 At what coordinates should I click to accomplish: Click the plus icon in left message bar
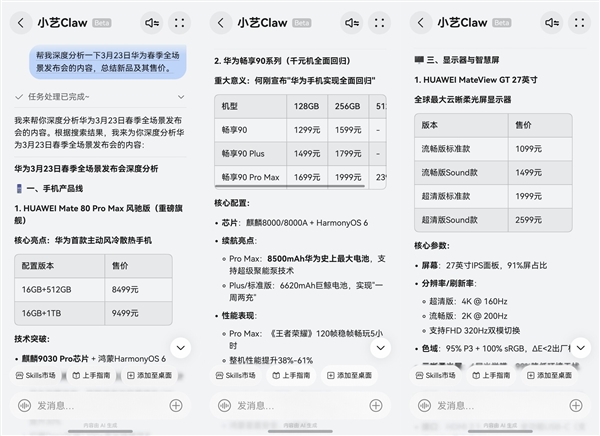pyautogui.click(x=176, y=405)
